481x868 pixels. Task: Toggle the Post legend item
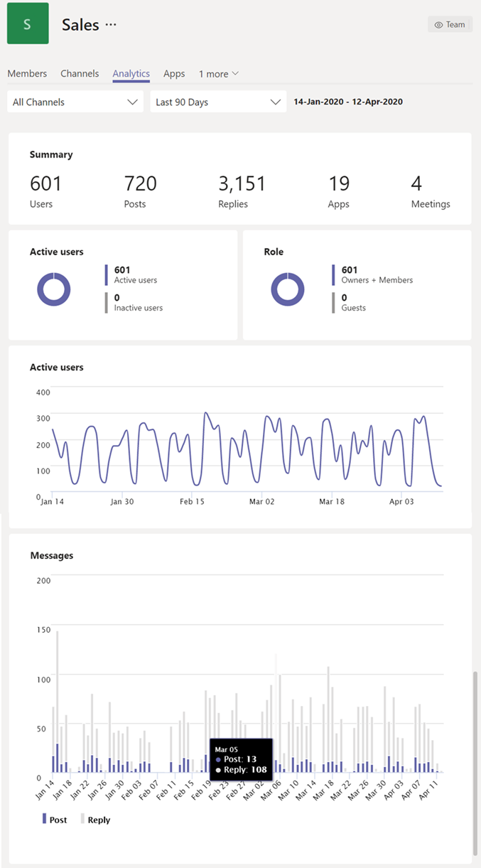55,819
